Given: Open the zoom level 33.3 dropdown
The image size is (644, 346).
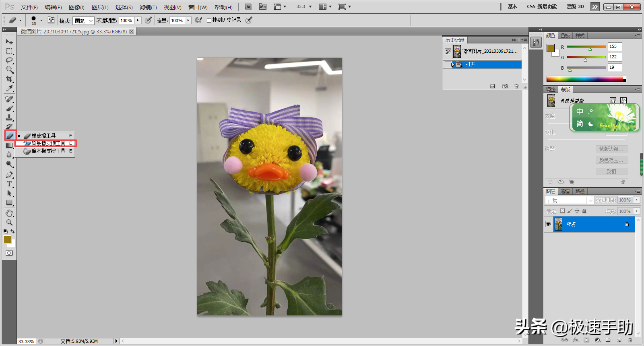Looking at the screenshot, I should (x=310, y=7).
